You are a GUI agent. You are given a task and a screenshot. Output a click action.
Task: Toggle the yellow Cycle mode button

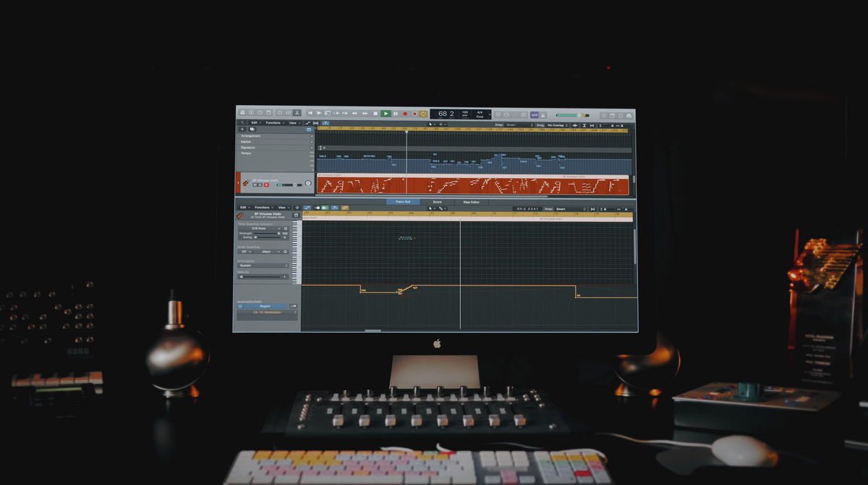pos(423,114)
